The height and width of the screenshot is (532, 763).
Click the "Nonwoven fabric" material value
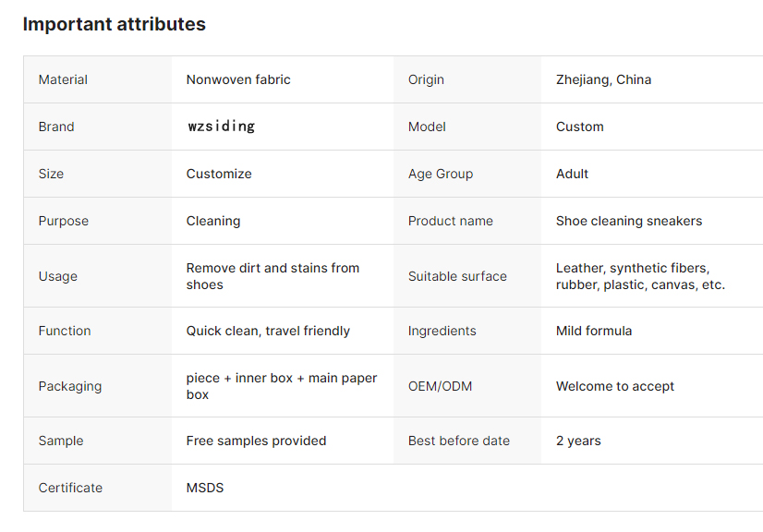(x=238, y=80)
